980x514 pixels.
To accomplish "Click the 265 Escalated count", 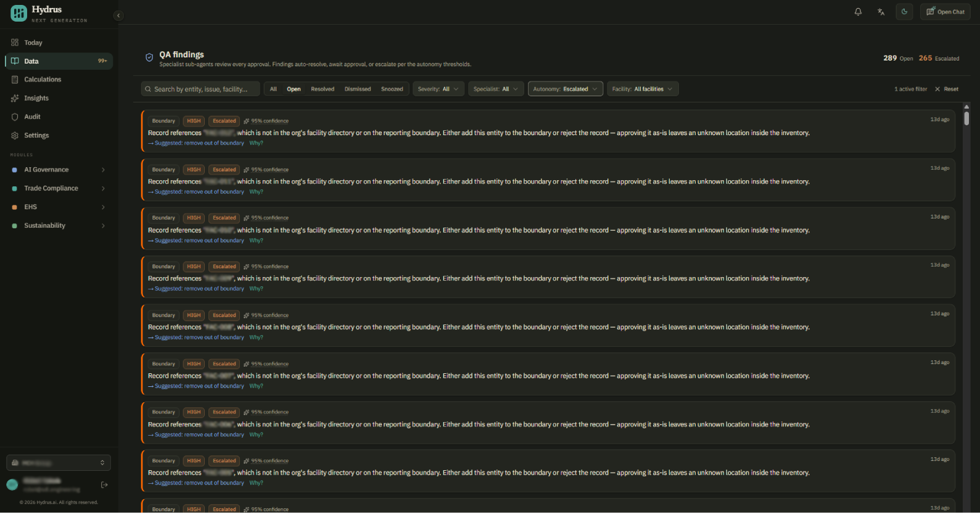I will click(x=939, y=58).
